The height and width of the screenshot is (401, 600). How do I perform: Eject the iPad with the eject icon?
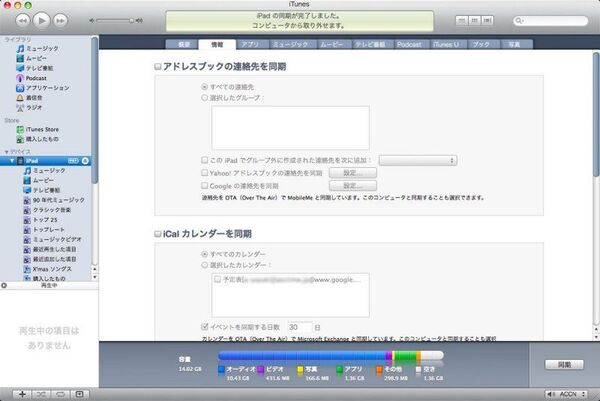click(85, 161)
